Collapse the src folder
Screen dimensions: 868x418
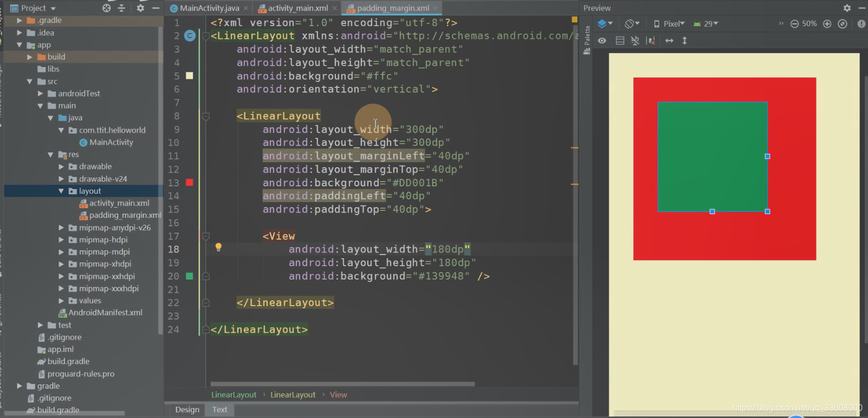pyautogui.click(x=30, y=81)
